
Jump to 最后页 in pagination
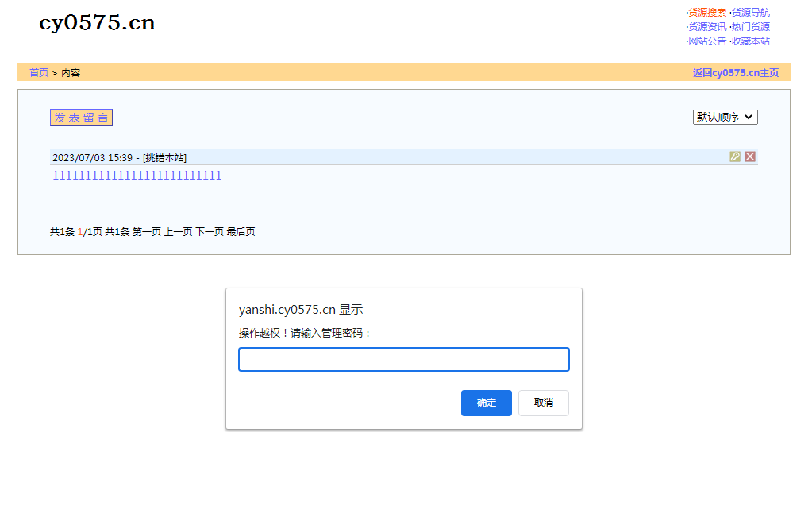241,232
